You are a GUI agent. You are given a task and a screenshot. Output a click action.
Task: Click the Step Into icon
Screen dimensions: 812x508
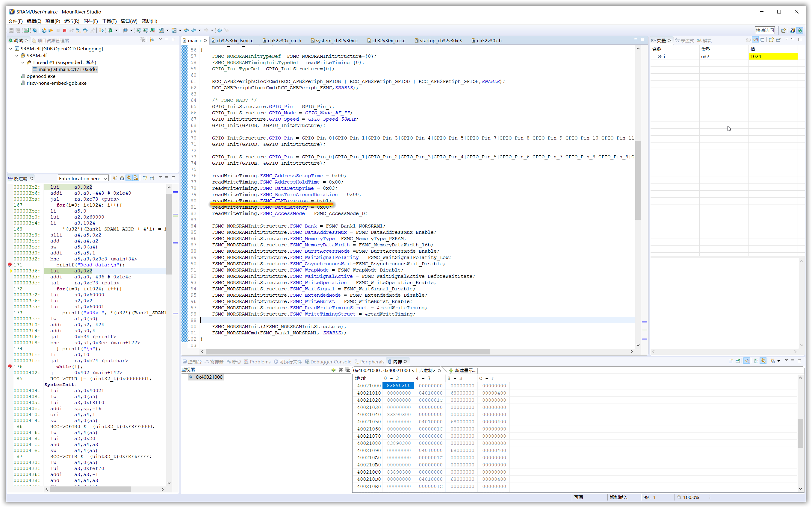pos(78,30)
